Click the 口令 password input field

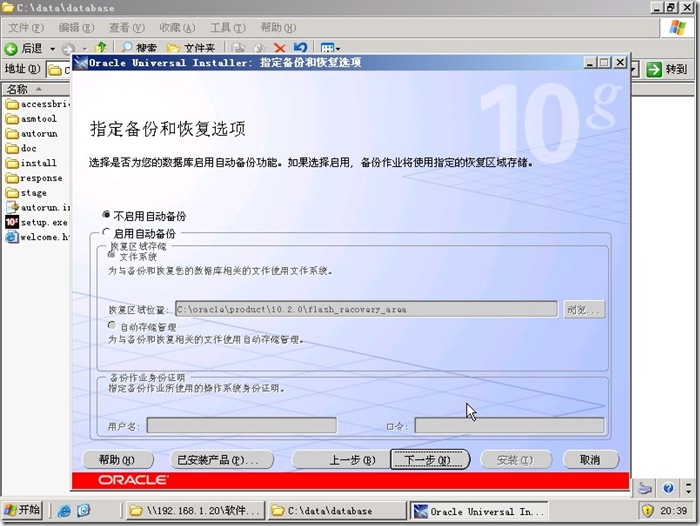[x=509, y=426]
